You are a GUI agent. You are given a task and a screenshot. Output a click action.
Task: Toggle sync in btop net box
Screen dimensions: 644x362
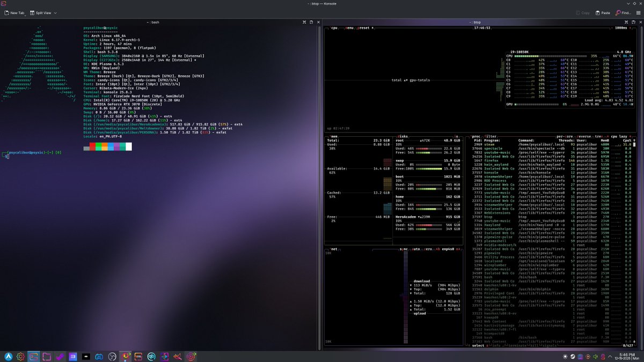[x=404, y=249]
